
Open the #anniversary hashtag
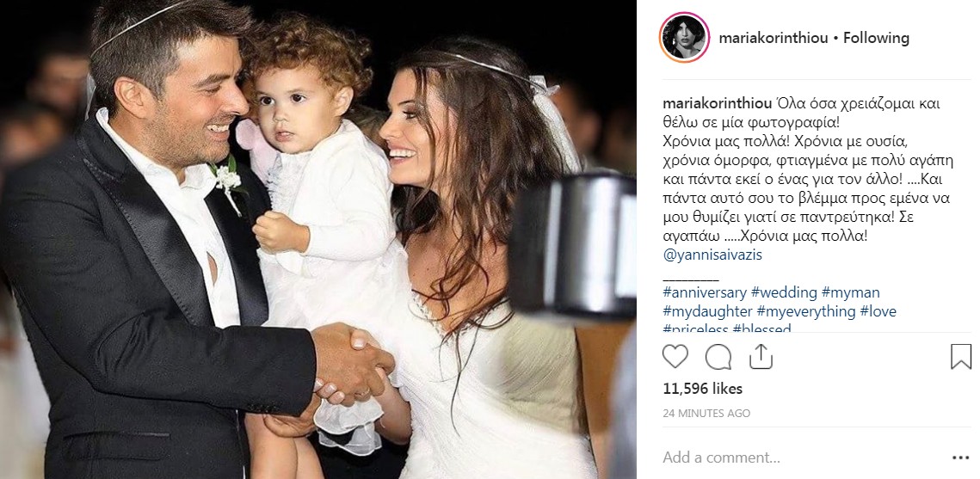[x=705, y=292]
